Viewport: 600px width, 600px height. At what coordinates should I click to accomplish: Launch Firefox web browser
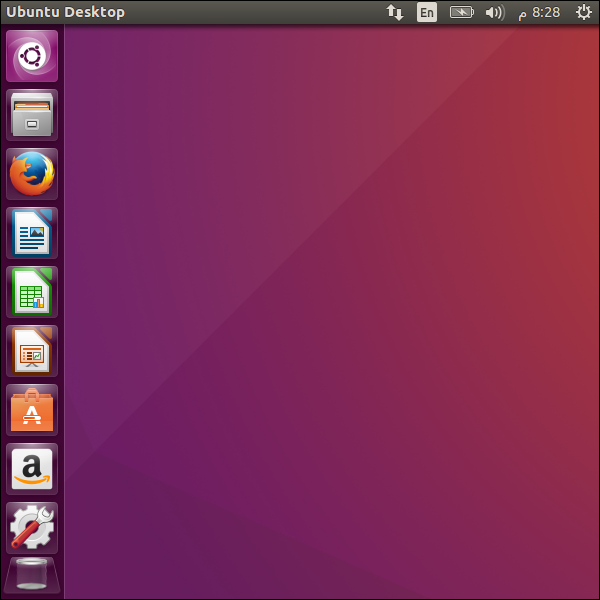click(32, 174)
